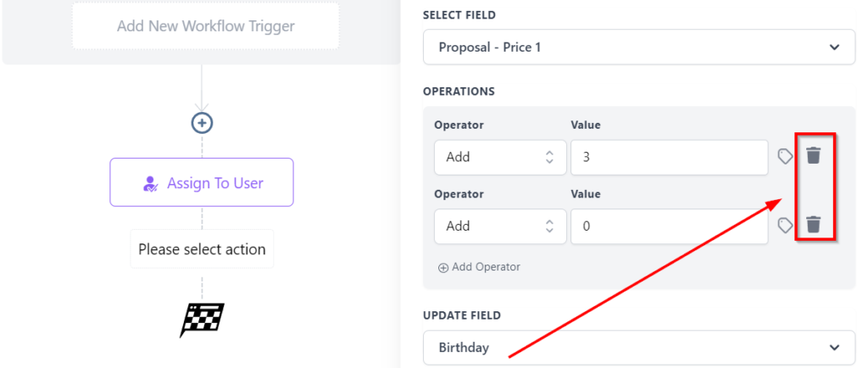
Task: Click the circled plus to add an action
Action: click(202, 123)
